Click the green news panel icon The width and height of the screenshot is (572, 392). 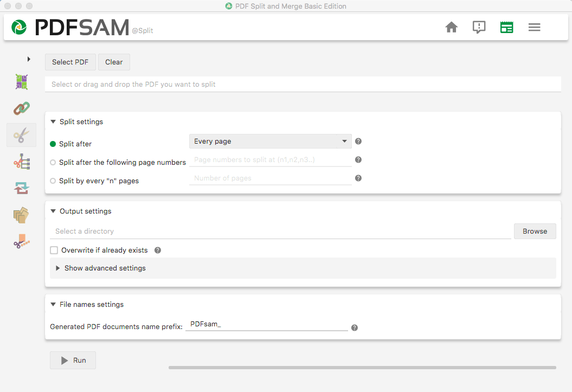tap(506, 27)
